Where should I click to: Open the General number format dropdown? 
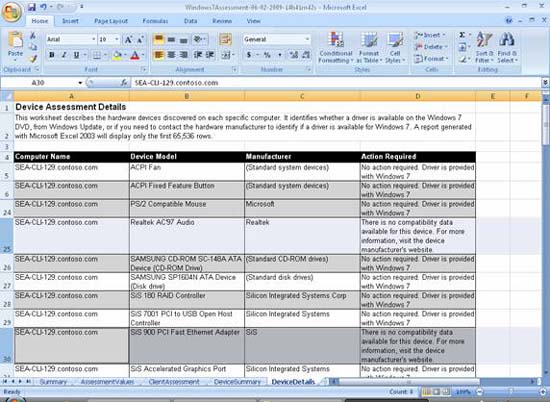pyautogui.click(x=307, y=39)
